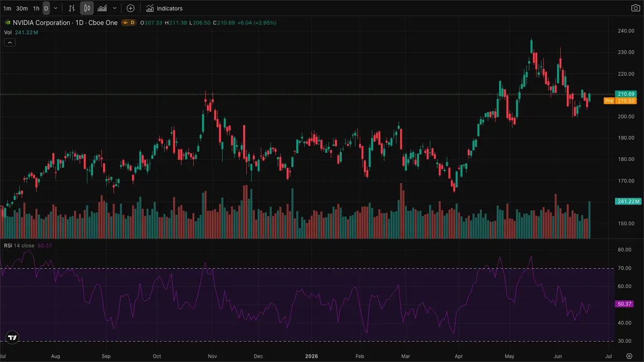Click the RSI axis label 50.37
Viewport: 644px width, 362px height.
coord(624,304)
